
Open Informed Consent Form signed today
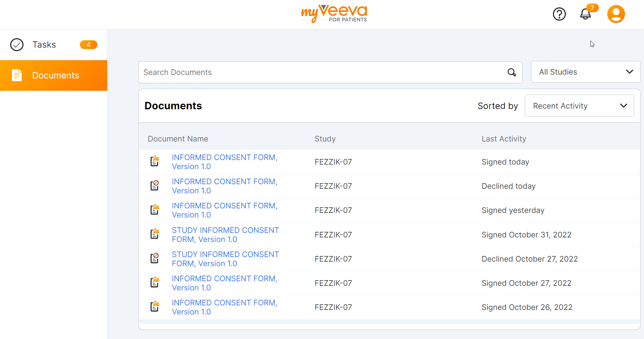[x=224, y=162]
